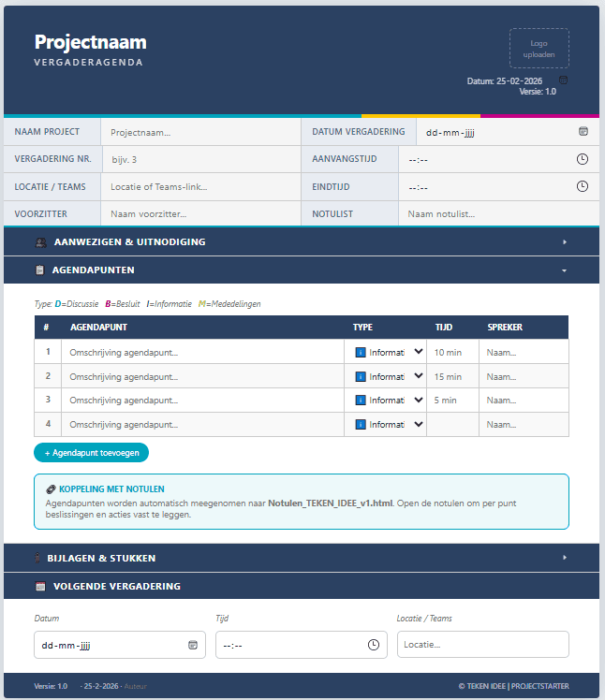
Task: Click speaker Naam field of agenda item 3
Action: click(x=524, y=400)
